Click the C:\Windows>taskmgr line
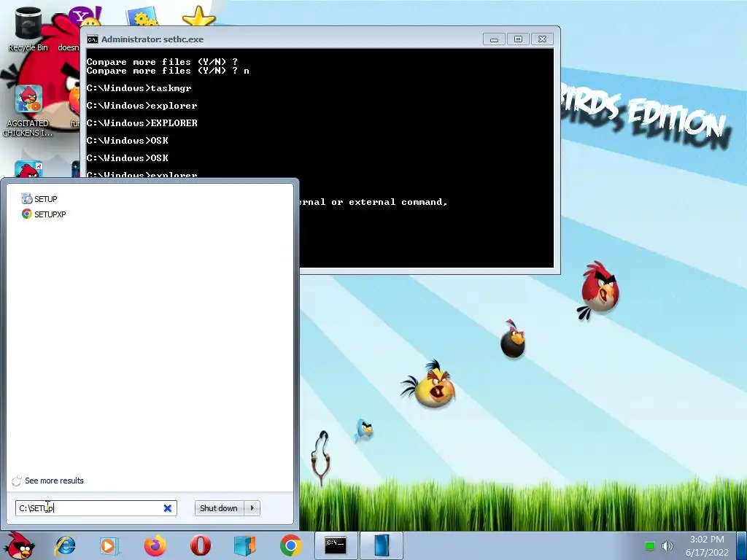This screenshot has height=560, width=747. (139, 88)
